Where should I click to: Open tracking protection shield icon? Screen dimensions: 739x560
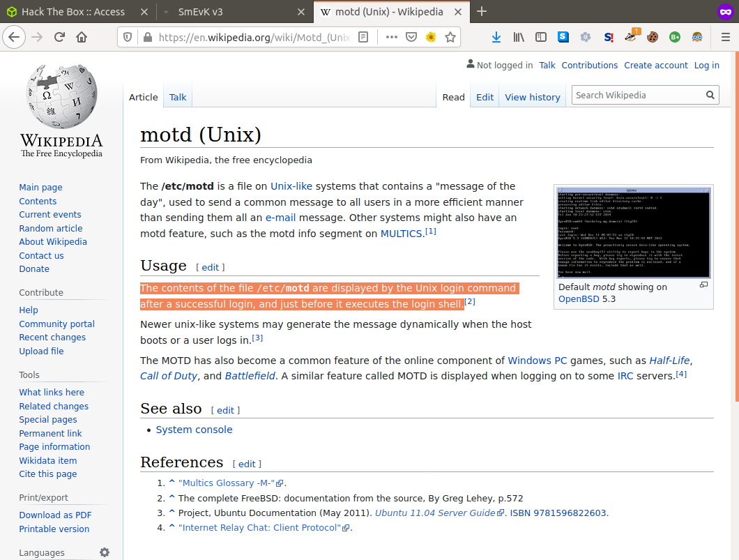(x=128, y=37)
